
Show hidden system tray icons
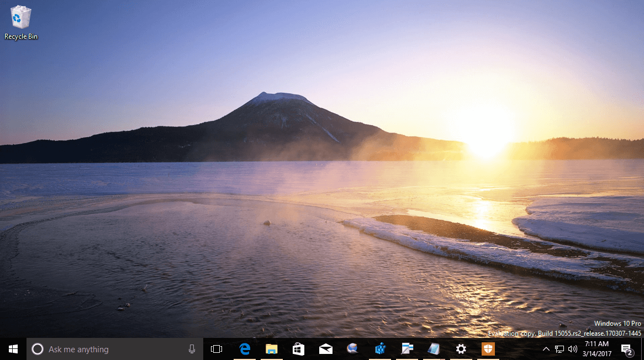546,348
